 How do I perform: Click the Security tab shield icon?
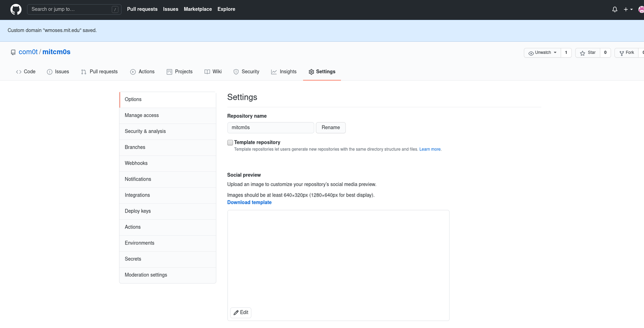tap(236, 72)
